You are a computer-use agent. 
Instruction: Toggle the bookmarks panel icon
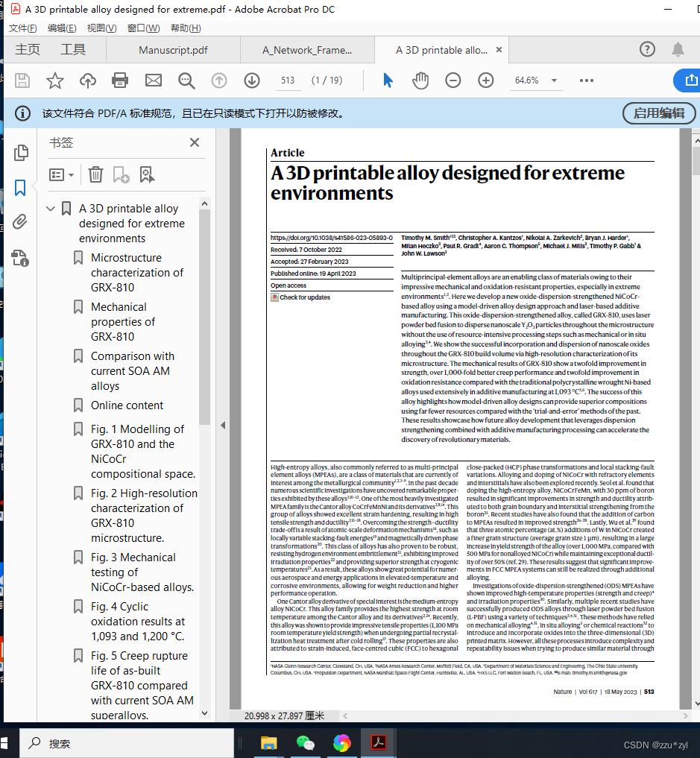point(20,188)
